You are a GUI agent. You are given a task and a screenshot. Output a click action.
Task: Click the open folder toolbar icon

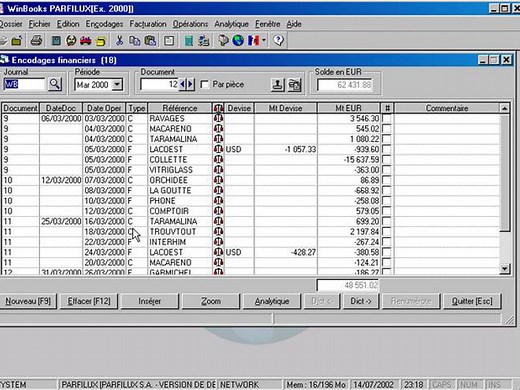point(16,41)
